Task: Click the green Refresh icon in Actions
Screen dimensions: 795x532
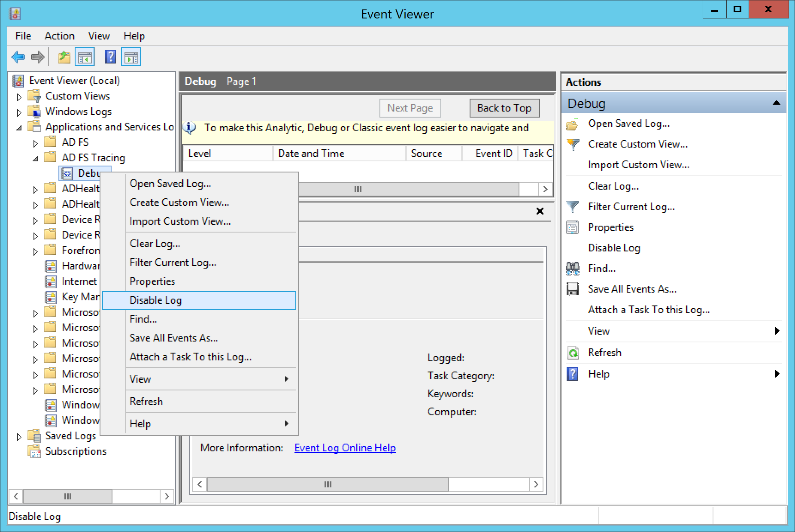Action: pos(572,353)
